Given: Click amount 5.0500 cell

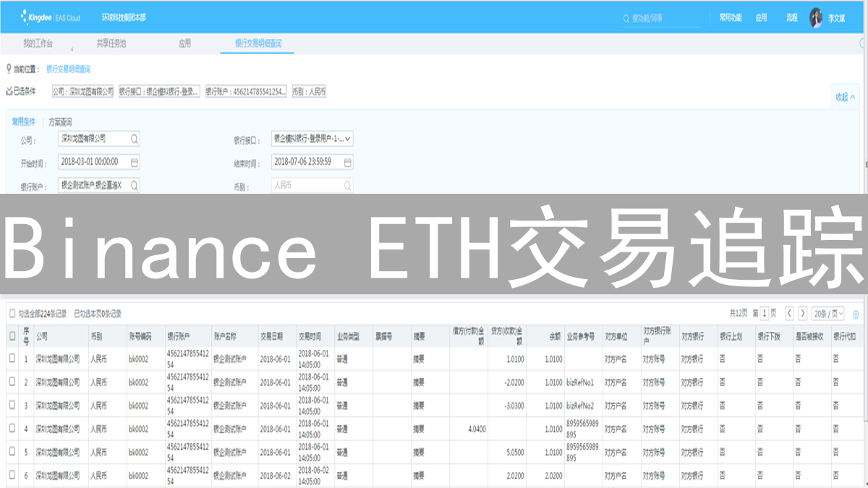Looking at the screenshot, I should pos(516,453).
